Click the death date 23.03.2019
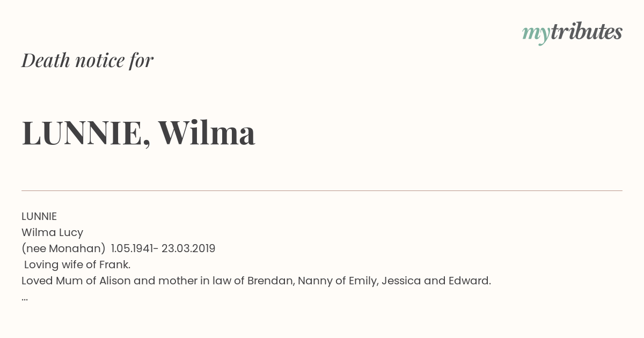644x338 pixels. point(188,248)
